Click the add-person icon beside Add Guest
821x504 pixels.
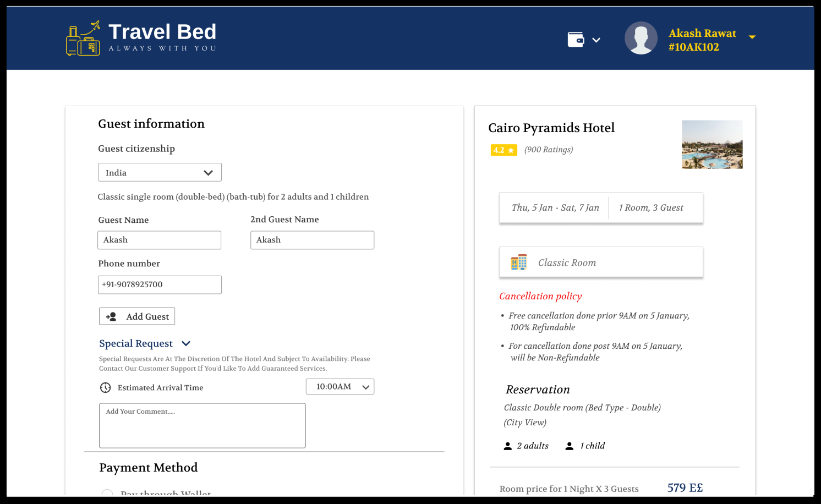[111, 316]
